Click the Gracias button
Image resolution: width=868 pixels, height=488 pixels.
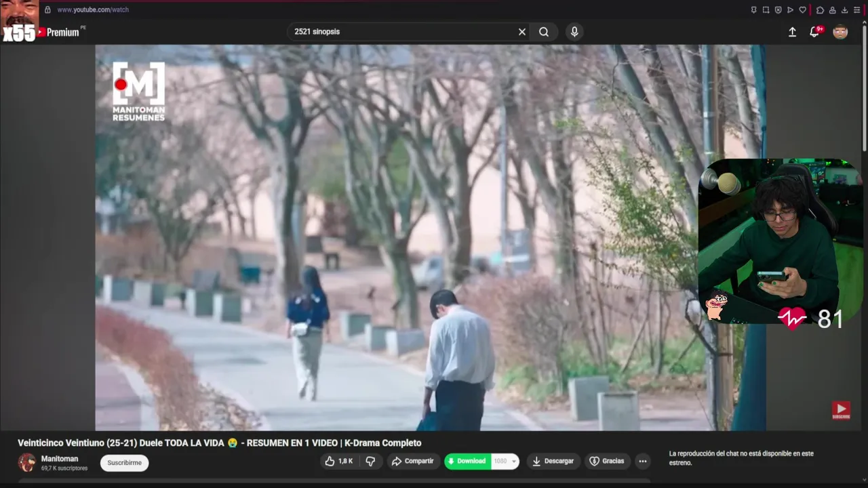(606, 461)
